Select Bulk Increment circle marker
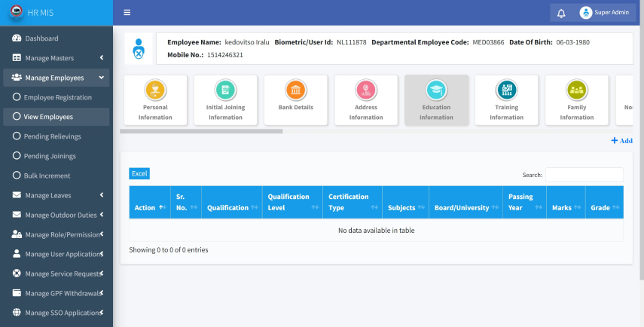This screenshot has height=327, width=644. click(17, 176)
